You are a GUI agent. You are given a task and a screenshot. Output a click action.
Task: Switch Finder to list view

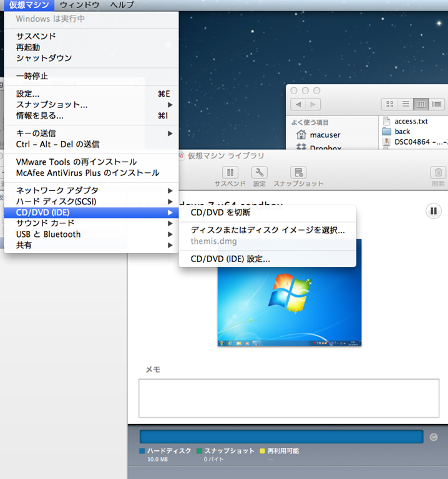(406, 105)
